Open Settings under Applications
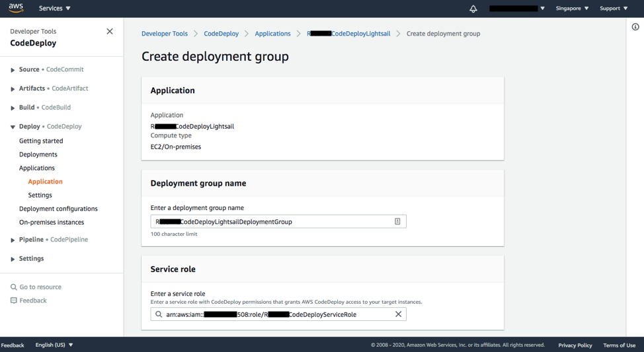The width and height of the screenshot is (644, 352). [x=40, y=195]
